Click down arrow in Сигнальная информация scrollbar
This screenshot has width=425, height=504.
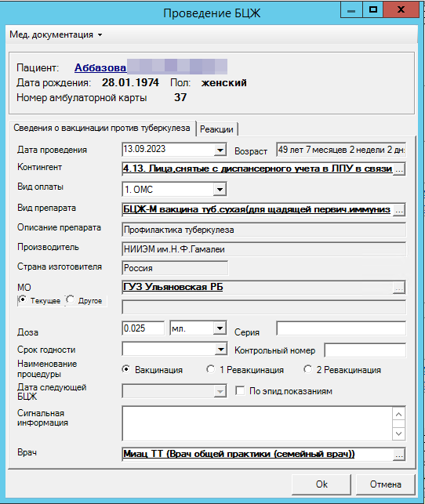(398, 433)
